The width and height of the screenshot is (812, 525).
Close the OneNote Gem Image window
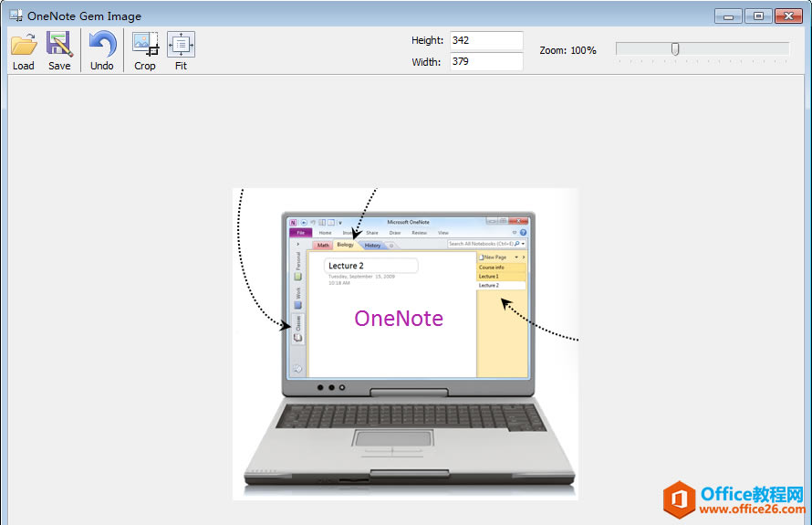pos(788,16)
